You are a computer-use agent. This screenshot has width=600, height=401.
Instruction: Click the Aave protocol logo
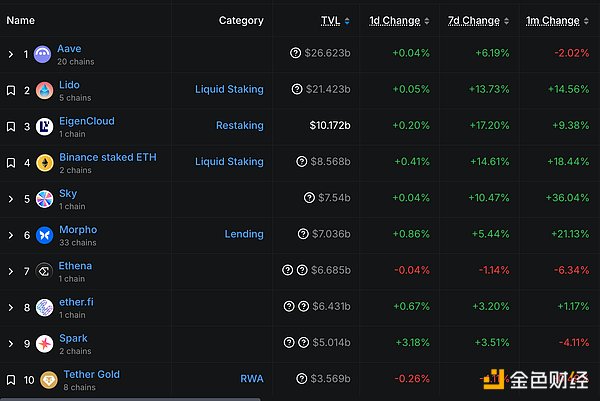[x=44, y=54]
